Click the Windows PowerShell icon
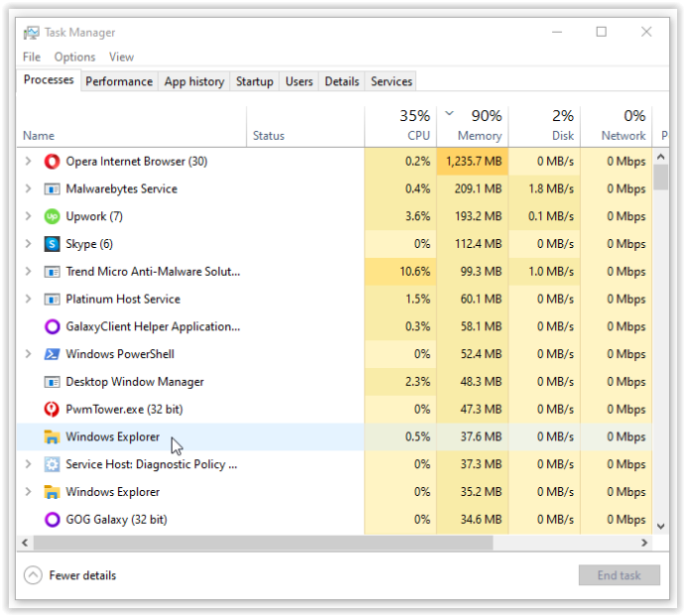This screenshot has width=685, height=616. pyautogui.click(x=52, y=354)
